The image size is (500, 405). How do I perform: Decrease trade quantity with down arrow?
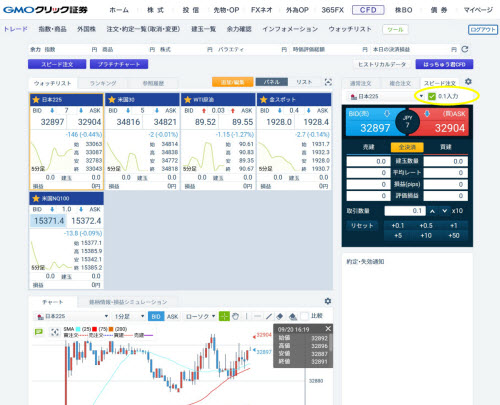point(444,211)
